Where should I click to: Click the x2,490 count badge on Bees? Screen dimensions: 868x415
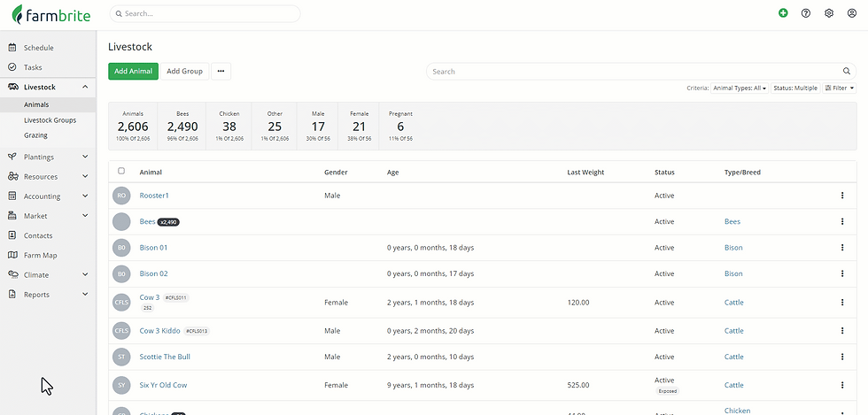168,222
